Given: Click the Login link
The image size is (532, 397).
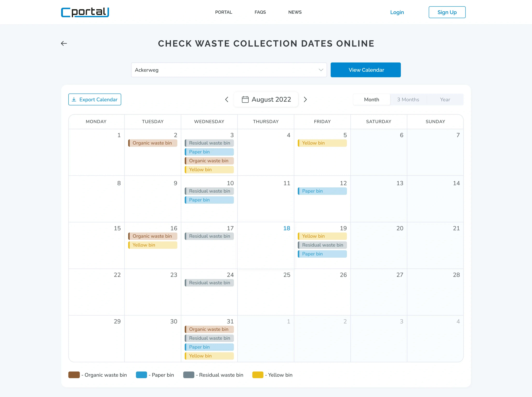Looking at the screenshot, I should click(x=397, y=12).
